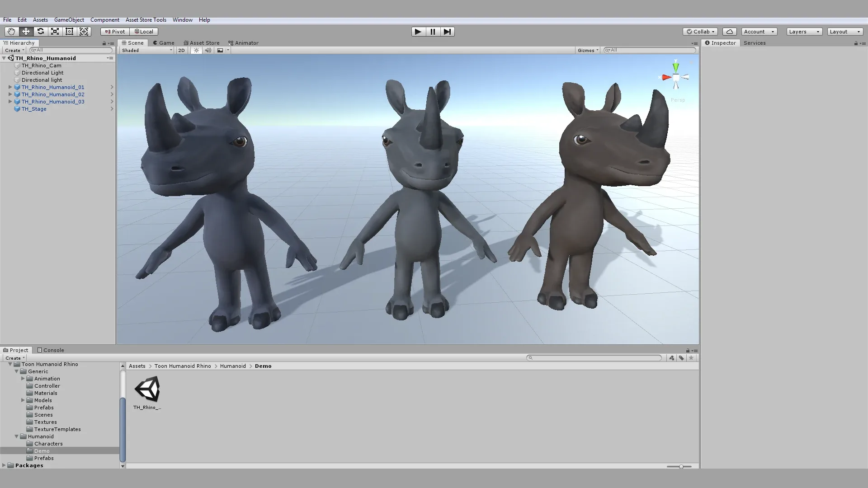Search assets by type icon
The image size is (868, 488).
pos(672,358)
